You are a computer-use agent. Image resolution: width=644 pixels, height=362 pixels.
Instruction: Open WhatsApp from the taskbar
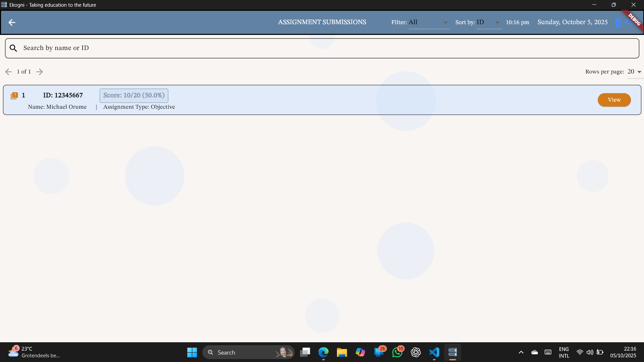(397, 352)
